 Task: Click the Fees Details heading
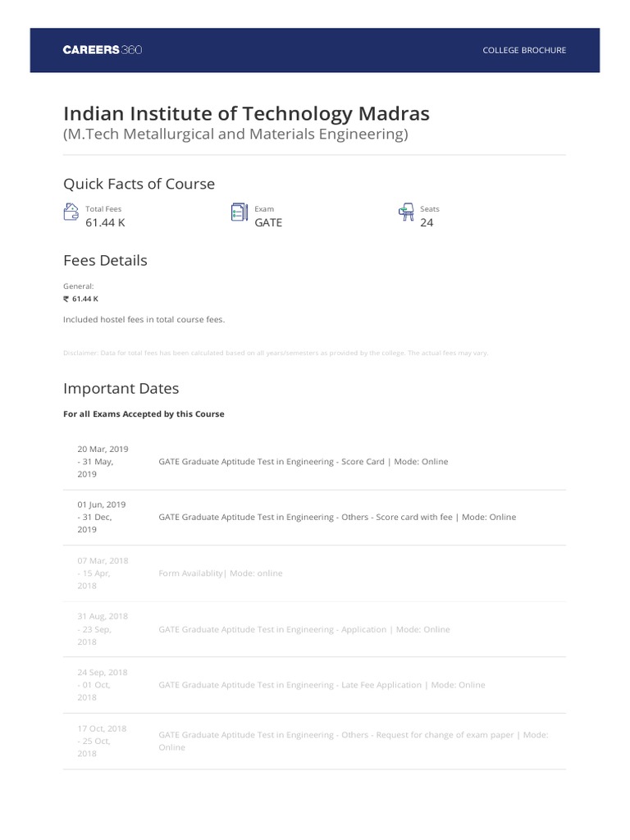point(105,260)
